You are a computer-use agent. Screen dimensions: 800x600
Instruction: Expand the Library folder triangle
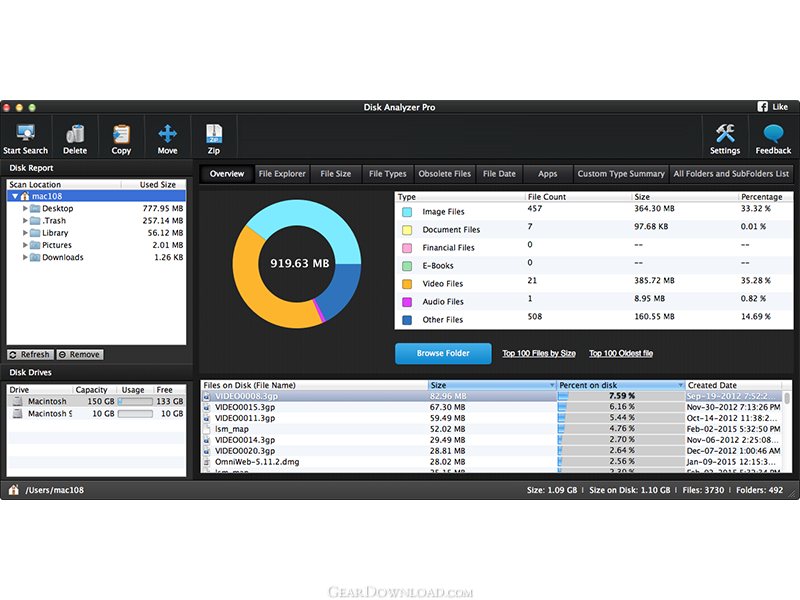click(24, 233)
